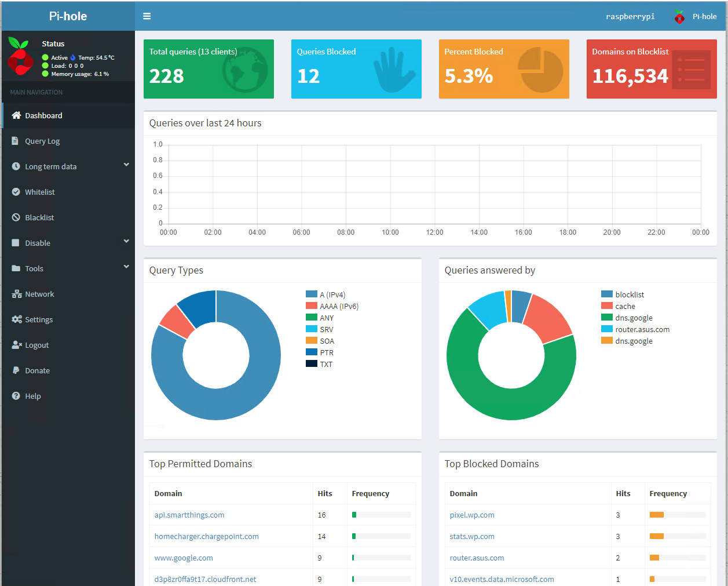The height and width of the screenshot is (586, 728).
Task: Click the Blacklist ban icon
Action: [x=16, y=217]
